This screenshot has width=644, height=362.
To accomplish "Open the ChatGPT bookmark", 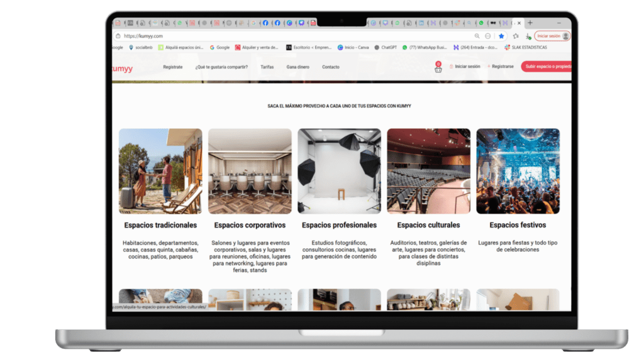I will [387, 47].
